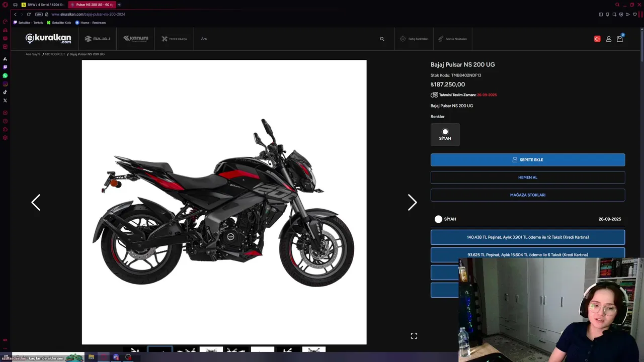Click the site search magnifier icon
This screenshot has width=644, height=362.
pos(382,39)
